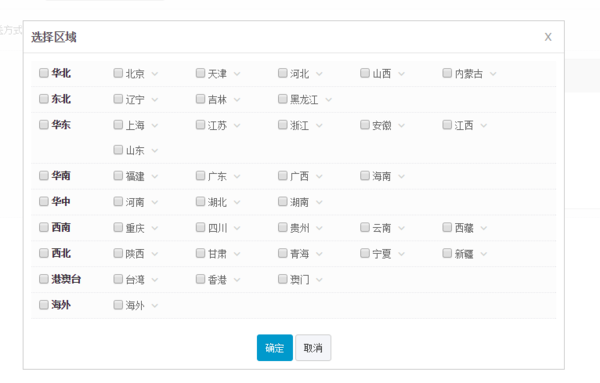600x383 pixels.
Task: Expand the 海南 dropdown arrow
Action: pos(401,176)
